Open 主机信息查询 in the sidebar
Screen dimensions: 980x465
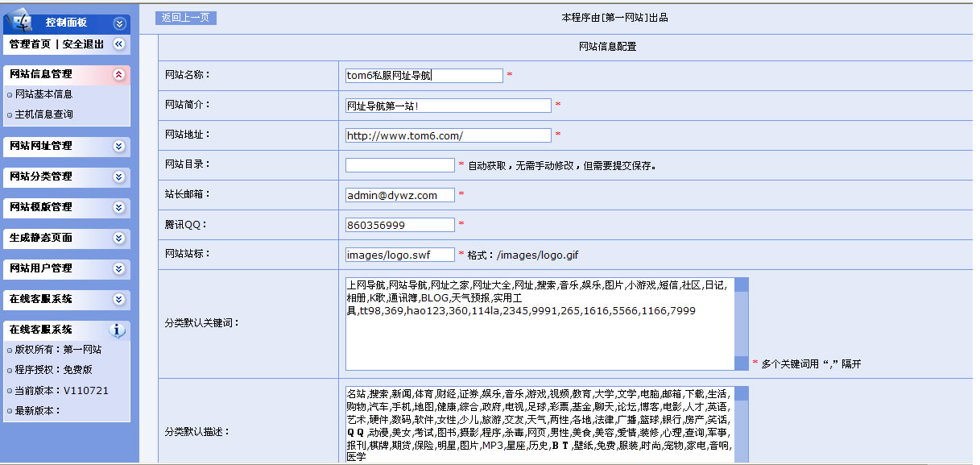click(x=43, y=114)
